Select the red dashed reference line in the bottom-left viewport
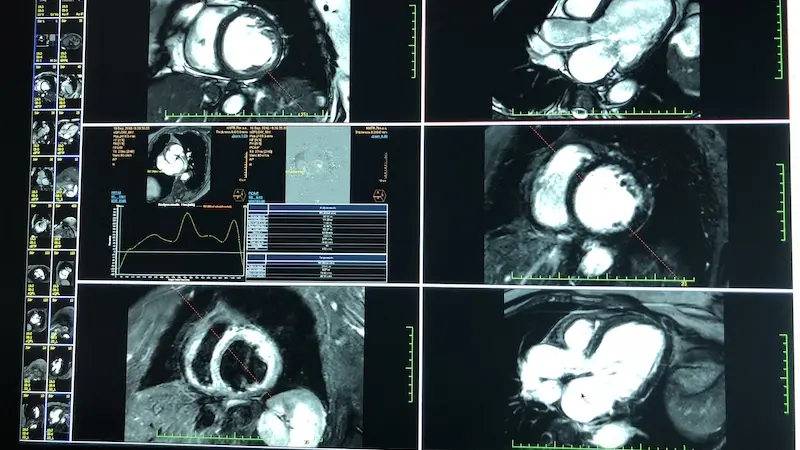 point(222,342)
